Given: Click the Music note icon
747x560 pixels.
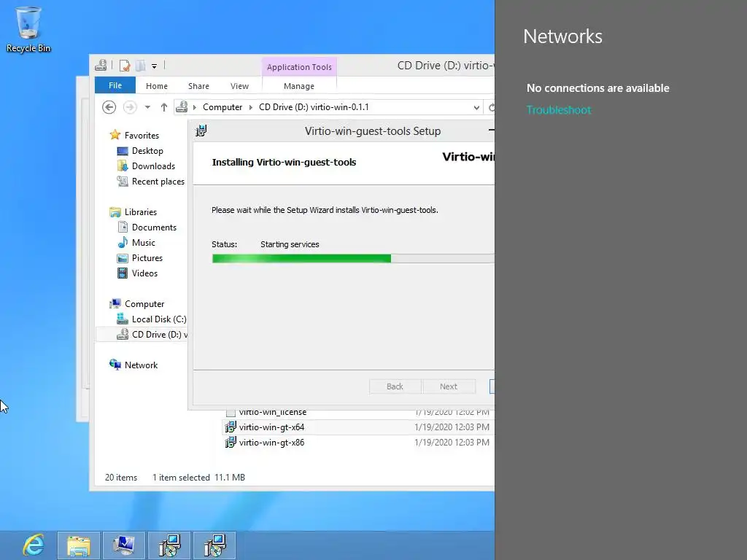Looking at the screenshot, I should [123, 242].
